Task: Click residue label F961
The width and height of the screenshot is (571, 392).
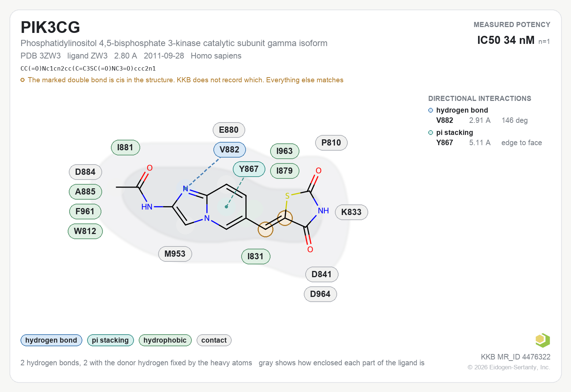Action: click(85, 211)
